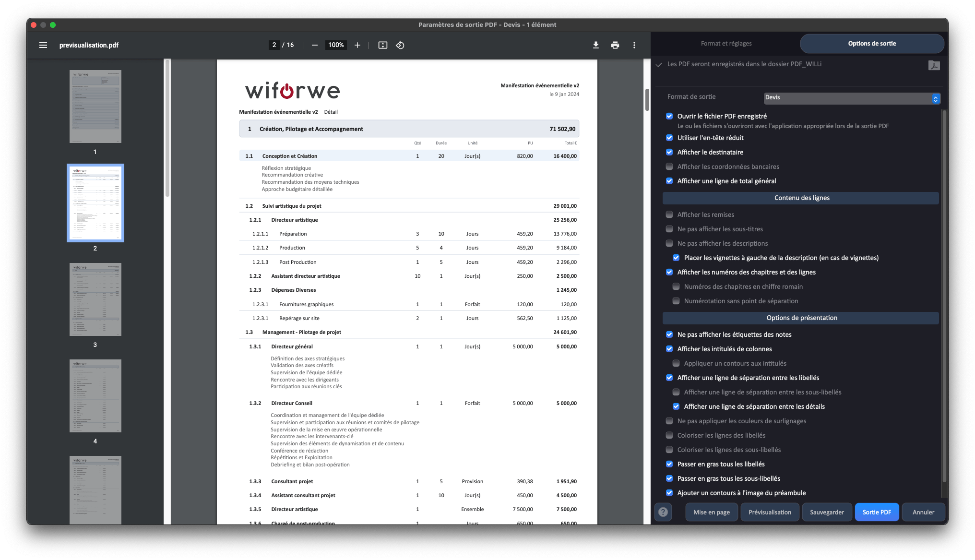975x560 pixels.
Task: Toggle Coloriser les lignes des libellés
Action: [x=669, y=435]
